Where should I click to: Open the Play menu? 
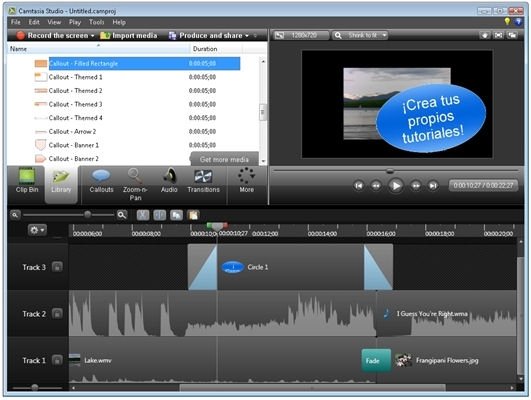(75, 22)
